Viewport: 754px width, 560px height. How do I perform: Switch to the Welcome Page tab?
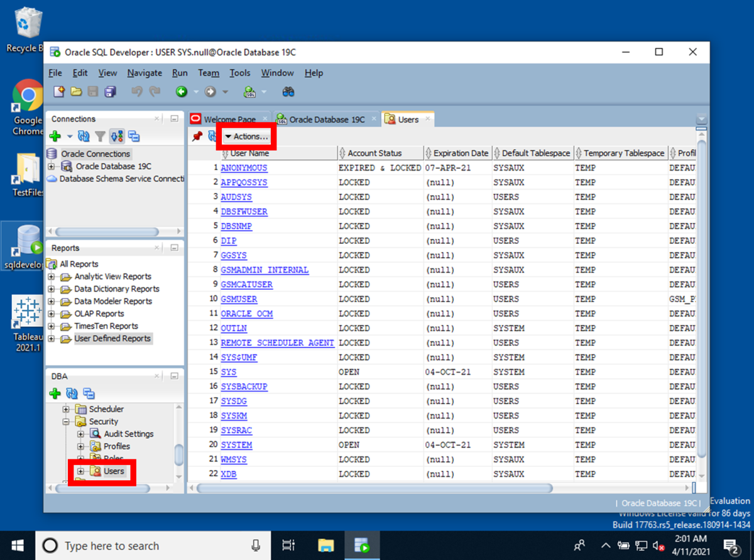pos(229,119)
